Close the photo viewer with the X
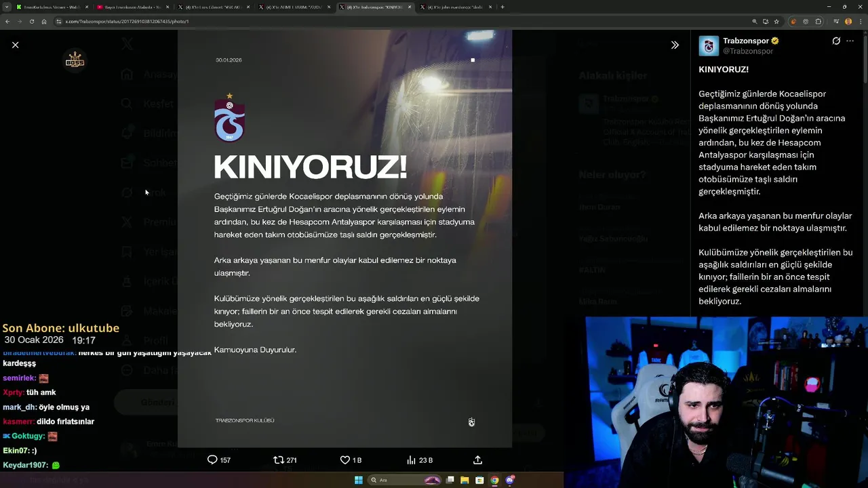868x488 pixels. (15, 45)
